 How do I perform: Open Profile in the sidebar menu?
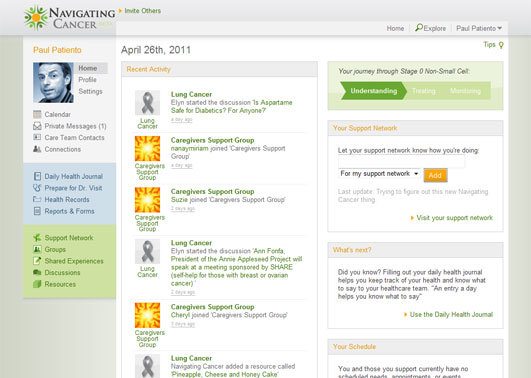(x=87, y=80)
